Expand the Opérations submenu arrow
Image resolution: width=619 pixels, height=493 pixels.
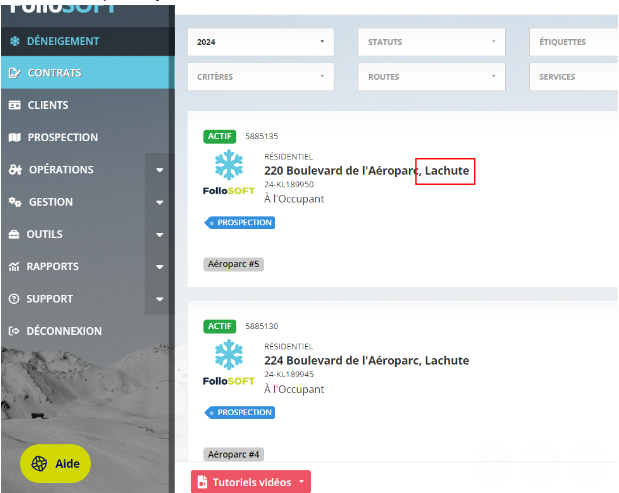(x=159, y=170)
